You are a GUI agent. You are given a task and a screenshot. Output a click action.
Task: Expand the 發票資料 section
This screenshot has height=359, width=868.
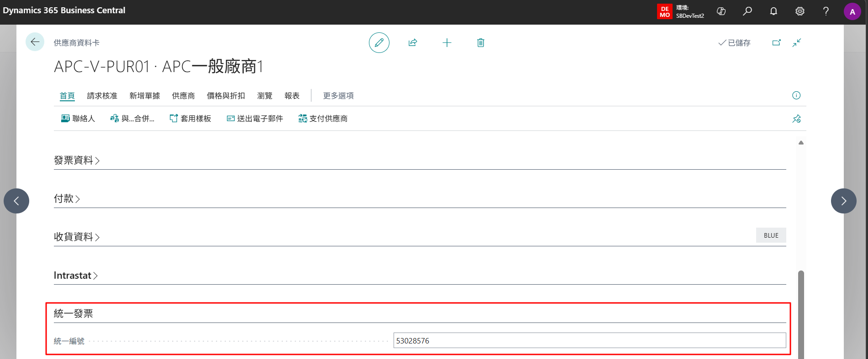[x=77, y=160]
